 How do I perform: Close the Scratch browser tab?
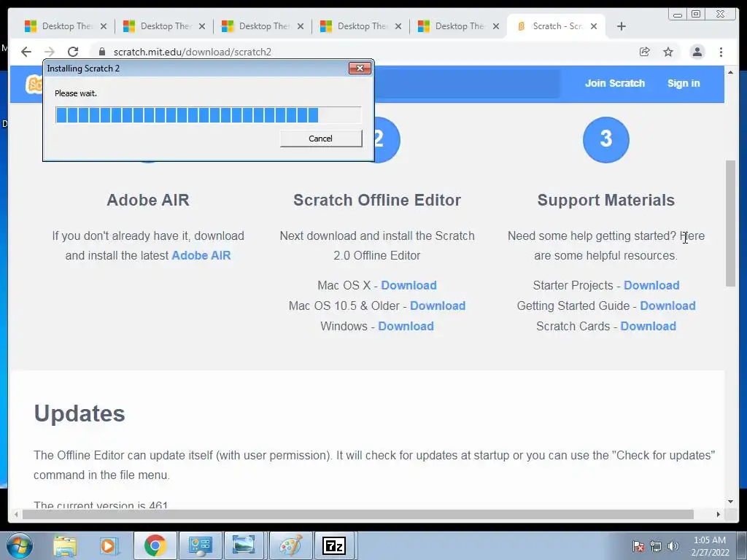click(594, 26)
